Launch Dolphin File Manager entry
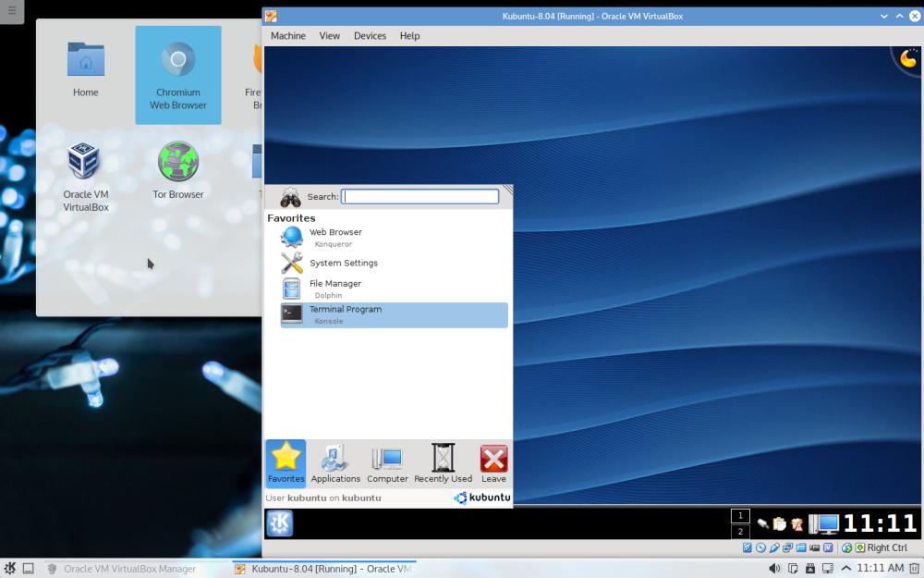924x578 pixels. 334,289
